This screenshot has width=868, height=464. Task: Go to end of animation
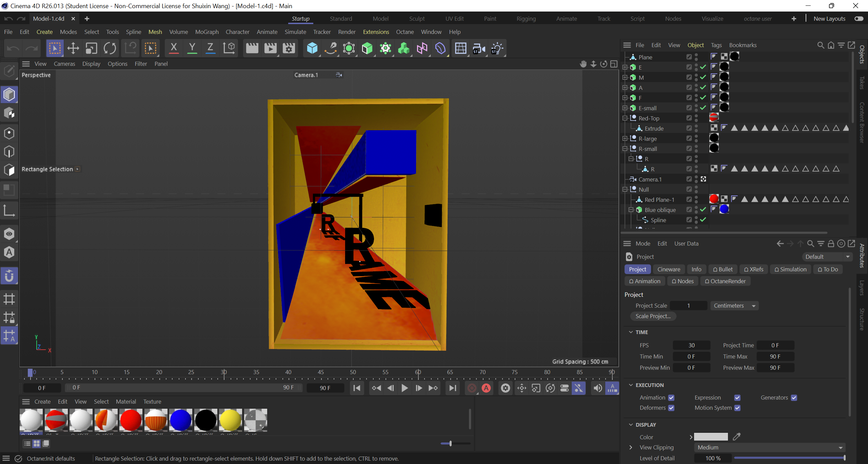[x=453, y=388]
